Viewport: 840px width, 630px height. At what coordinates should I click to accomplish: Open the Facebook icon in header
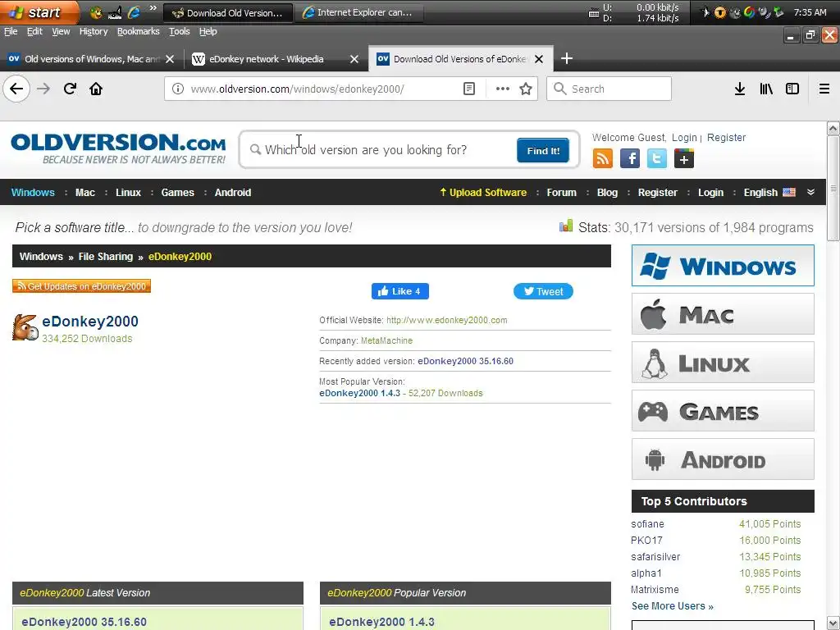pos(630,158)
